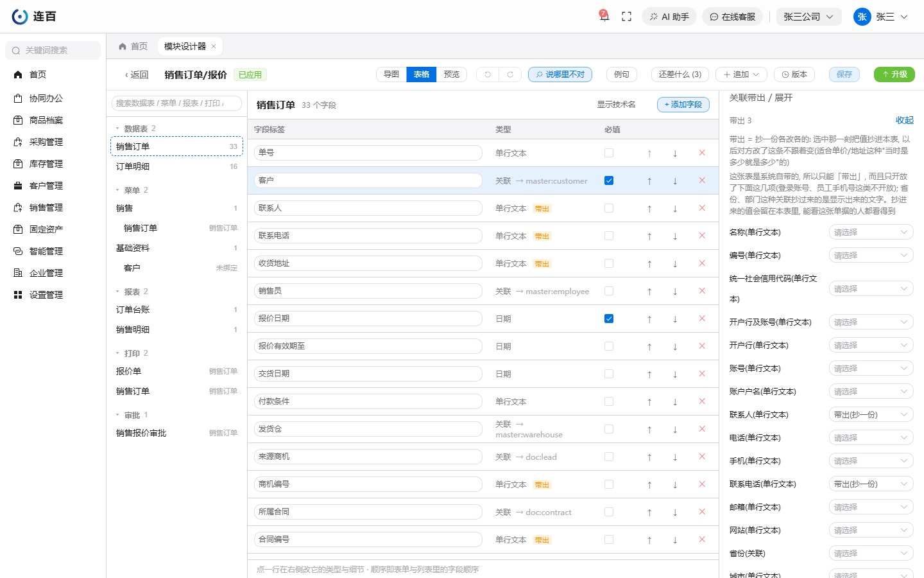The image size is (924, 578).
Task: Toggle fullscreen mode icon
Action: pos(627,17)
